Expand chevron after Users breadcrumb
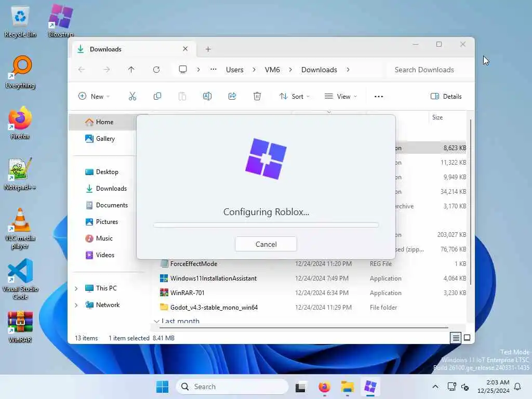This screenshot has height=399, width=532. point(254,70)
